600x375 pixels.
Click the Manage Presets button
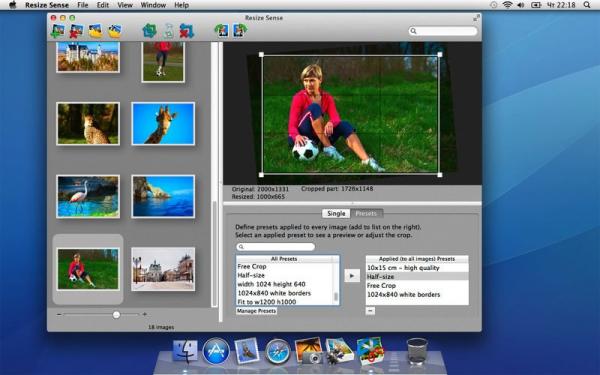pyautogui.click(x=256, y=311)
